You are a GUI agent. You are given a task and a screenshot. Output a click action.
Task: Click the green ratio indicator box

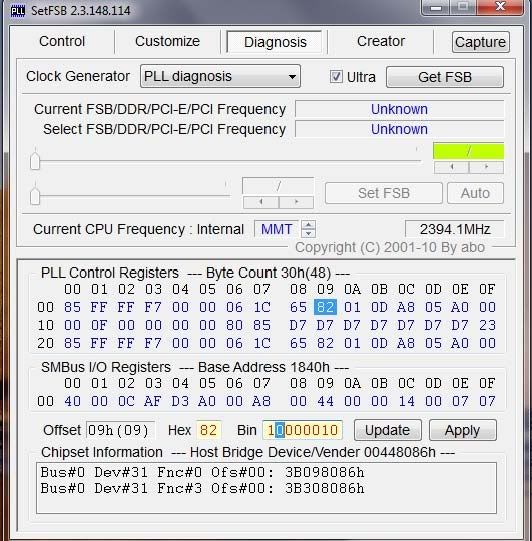[468, 151]
